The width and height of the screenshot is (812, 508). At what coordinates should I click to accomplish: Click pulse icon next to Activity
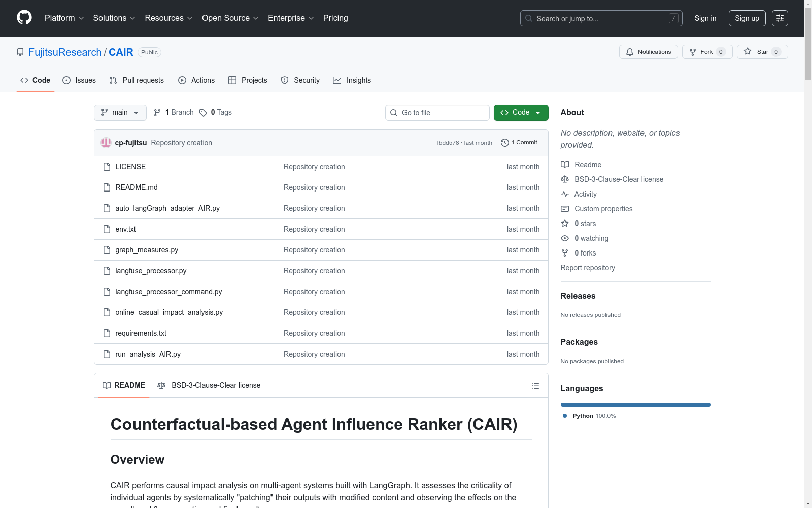pyautogui.click(x=565, y=194)
